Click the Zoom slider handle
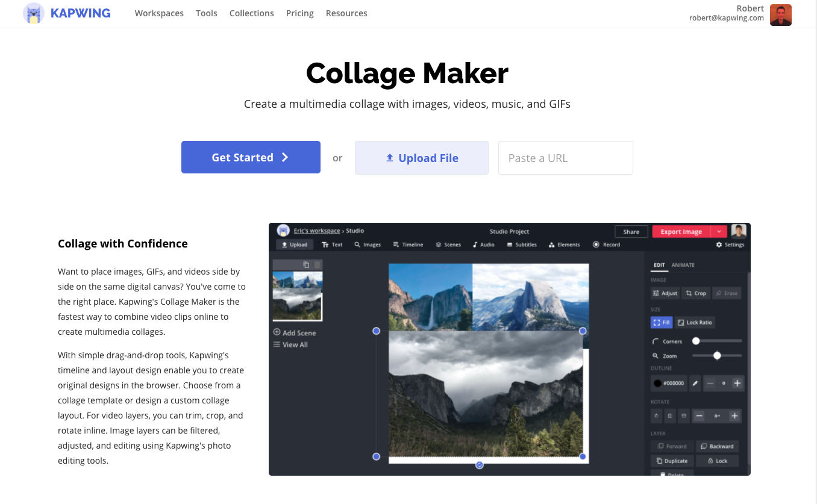The image size is (817, 504). [717, 356]
